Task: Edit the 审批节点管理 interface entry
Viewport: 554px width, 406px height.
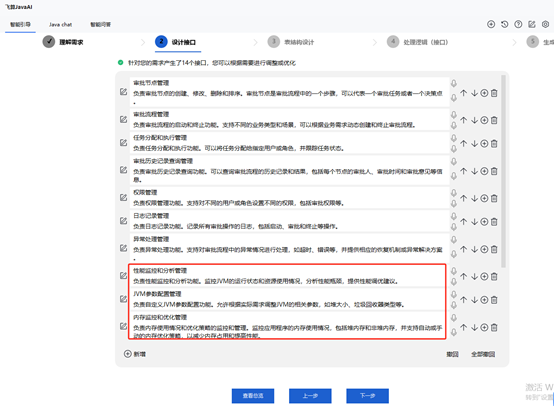Action: (x=123, y=92)
